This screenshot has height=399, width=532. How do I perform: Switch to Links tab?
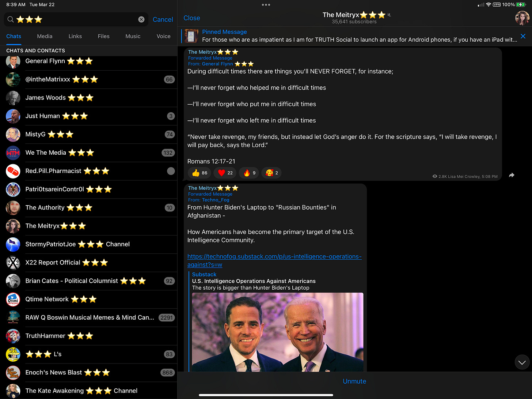click(x=75, y=36)
